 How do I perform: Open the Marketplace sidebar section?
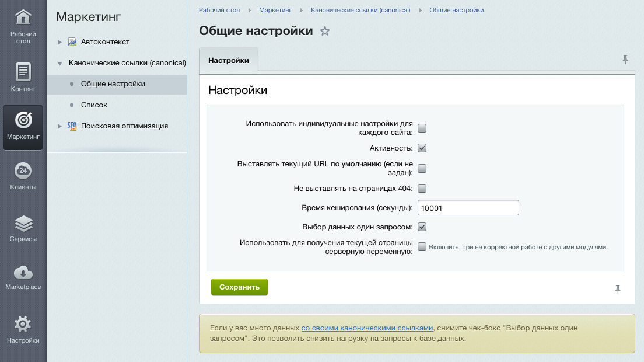tap(23, 276)
